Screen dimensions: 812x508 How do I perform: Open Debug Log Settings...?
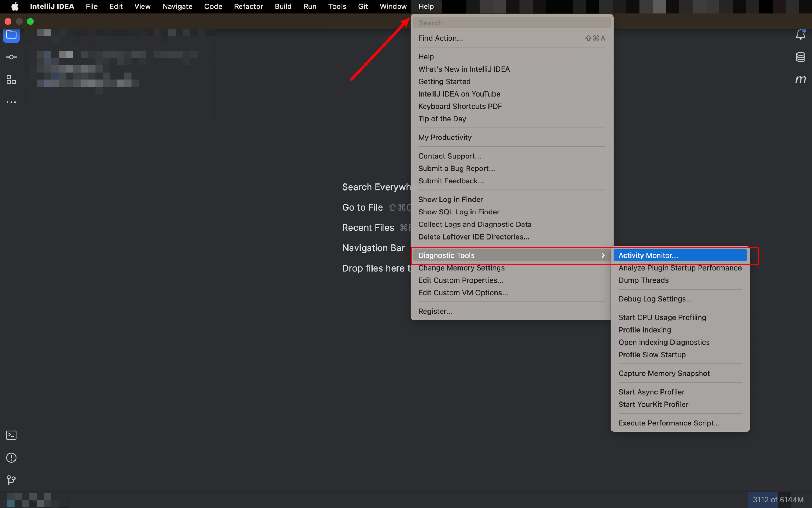pos(680,299)
